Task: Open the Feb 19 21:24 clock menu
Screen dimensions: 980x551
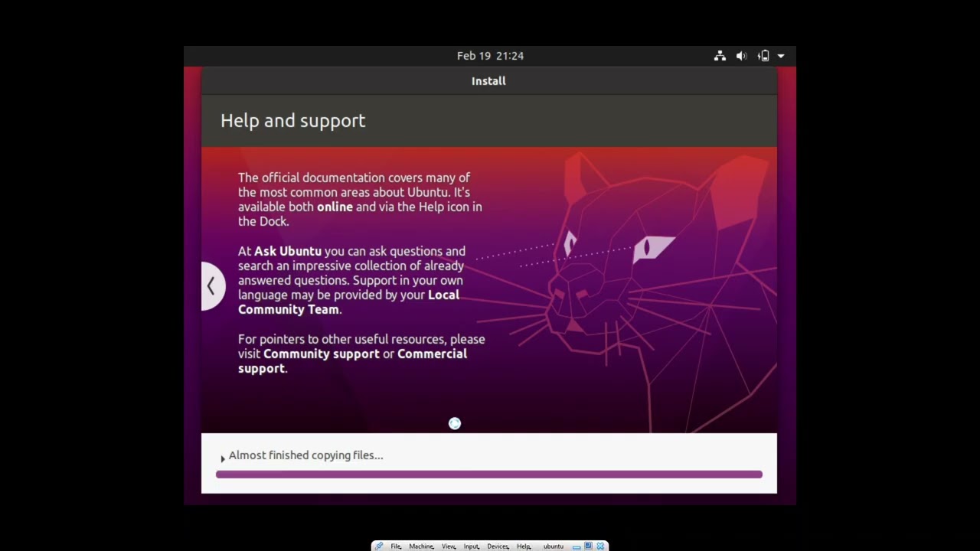Action: 490,56
